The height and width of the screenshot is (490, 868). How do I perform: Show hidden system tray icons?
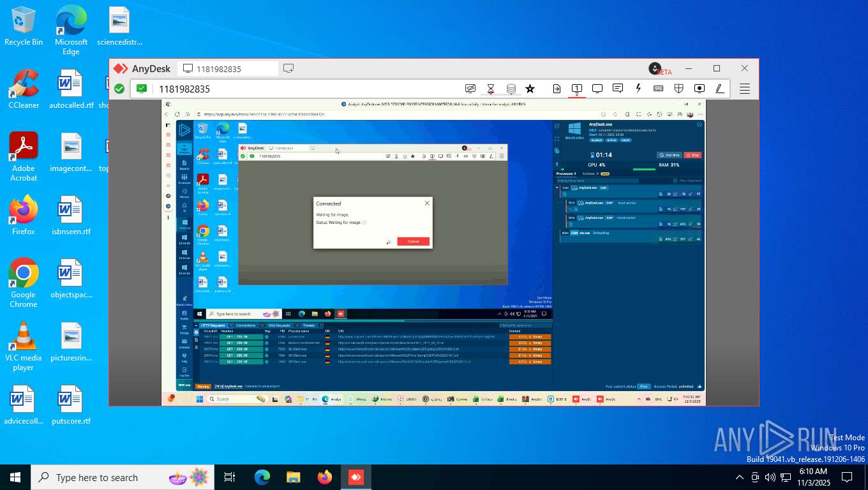tap(740, 477)
